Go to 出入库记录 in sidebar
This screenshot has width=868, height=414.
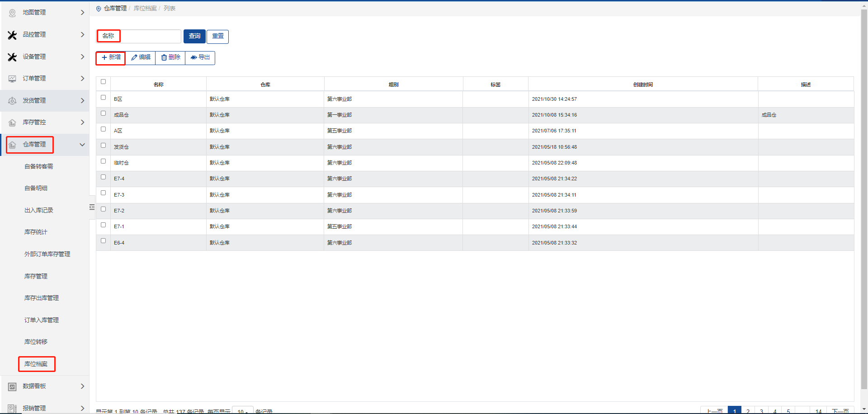tap(39, 210)
